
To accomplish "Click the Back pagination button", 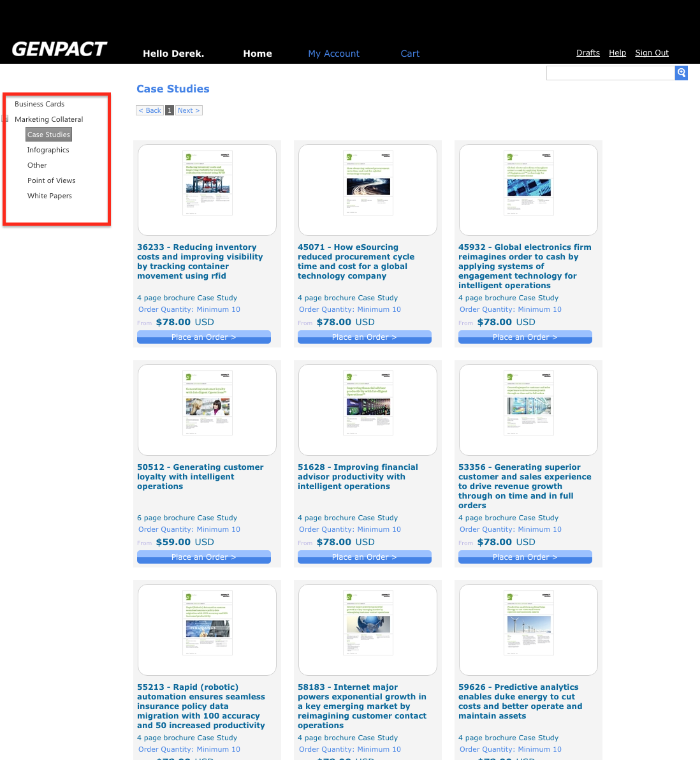I will click(150, 110).
